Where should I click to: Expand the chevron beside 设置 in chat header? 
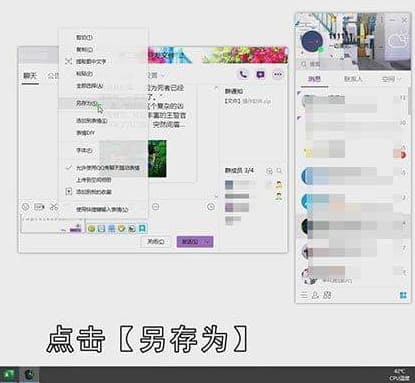click(163, 75)
